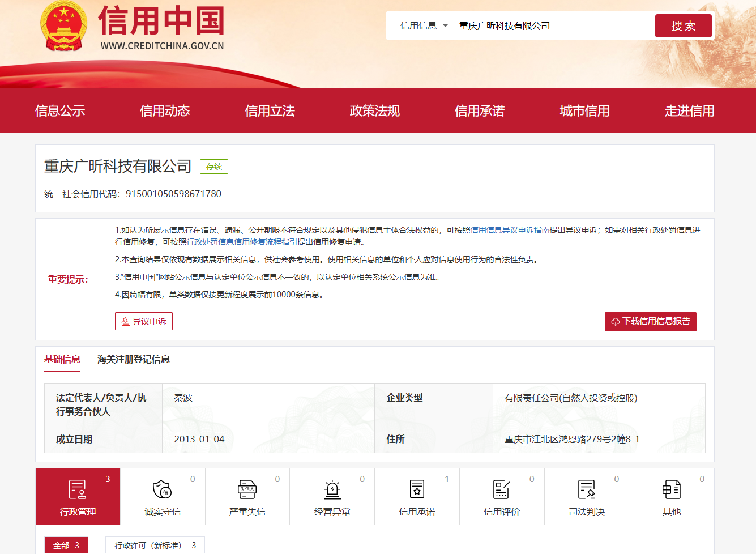This screenshot has height=554, width=756.
Task: Switch to the 基础信息 tab
Action: coord(62,359)
